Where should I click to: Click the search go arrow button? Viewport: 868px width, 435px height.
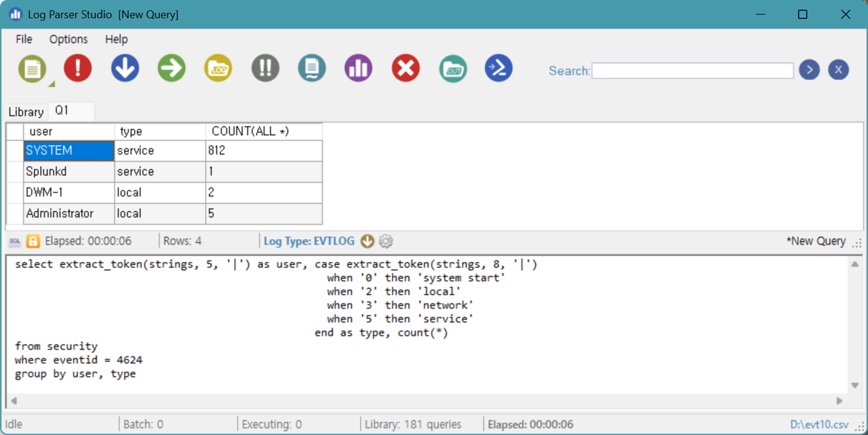tap(809, 70)
